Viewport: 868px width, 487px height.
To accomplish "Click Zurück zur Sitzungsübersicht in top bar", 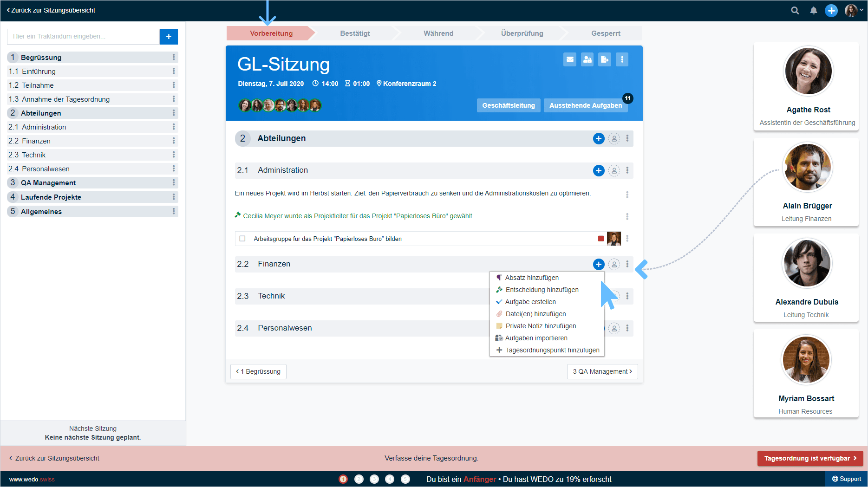I will 51,10.
